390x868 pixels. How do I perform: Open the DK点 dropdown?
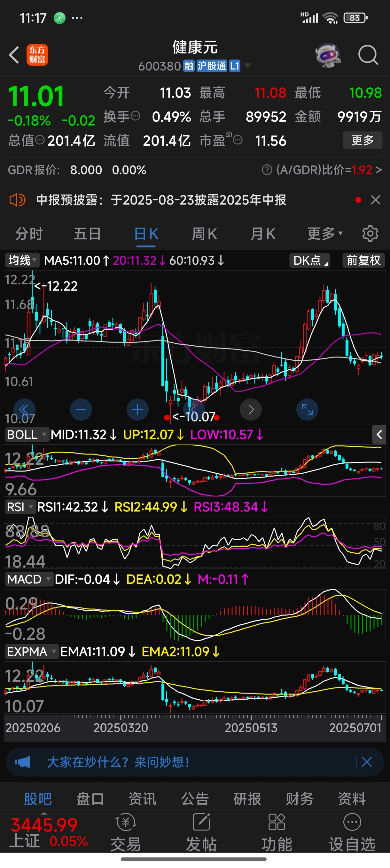pos(309,261)
